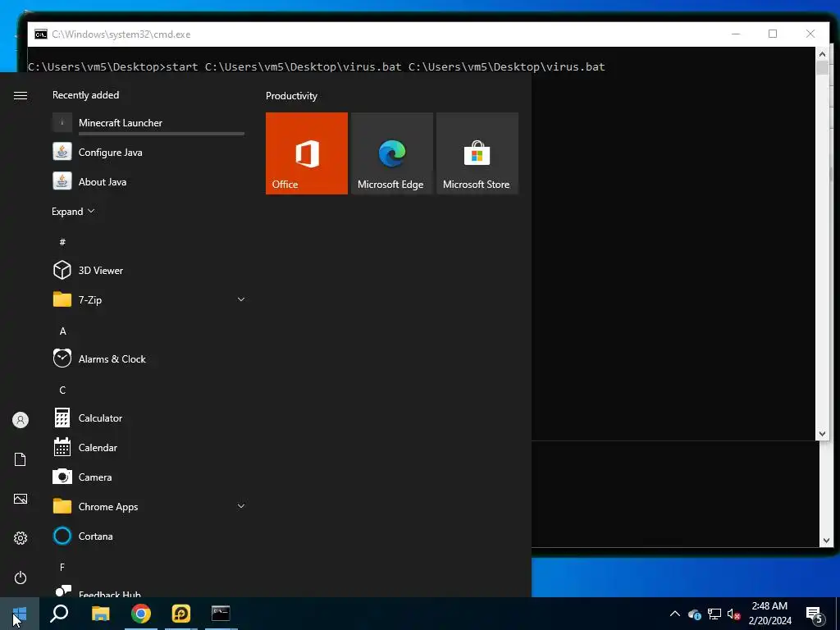Open Documents from Start sidebar
Screen dimensions: 840x630
[21, 459]
